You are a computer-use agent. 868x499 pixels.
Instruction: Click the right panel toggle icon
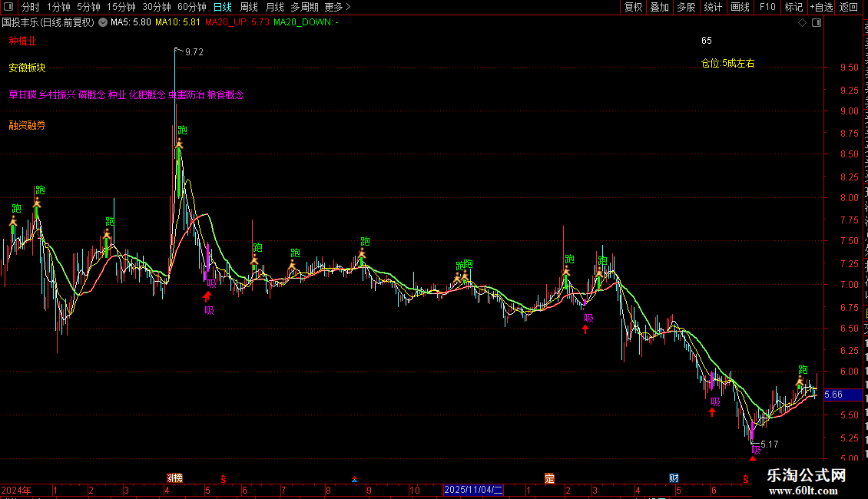(817, 23)
